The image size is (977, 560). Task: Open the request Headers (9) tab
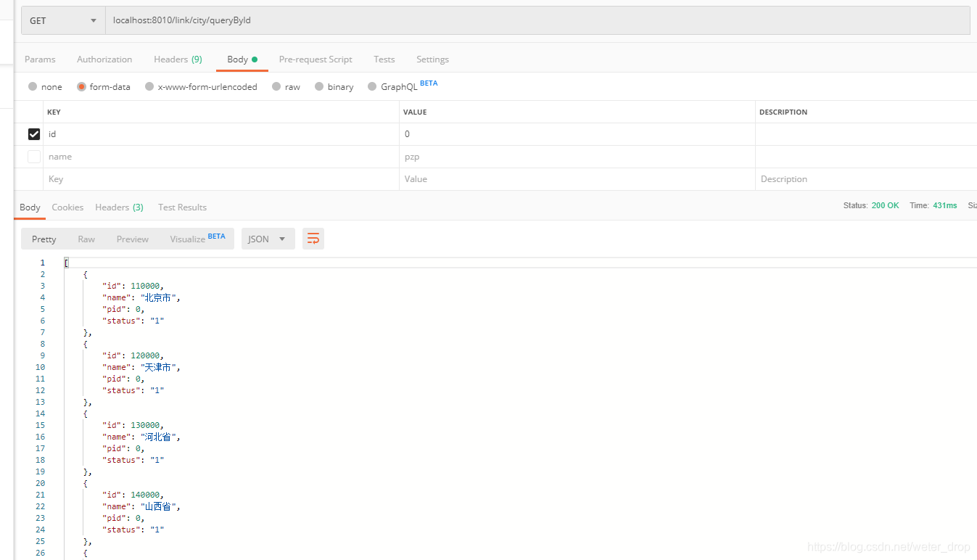pyautogui.click(x=178, y=59)
